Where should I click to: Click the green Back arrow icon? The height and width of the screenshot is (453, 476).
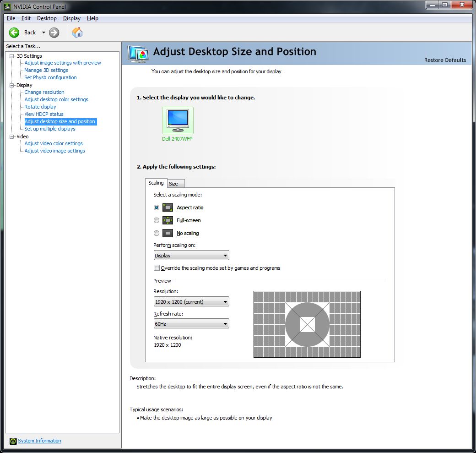tap(14, 33)
